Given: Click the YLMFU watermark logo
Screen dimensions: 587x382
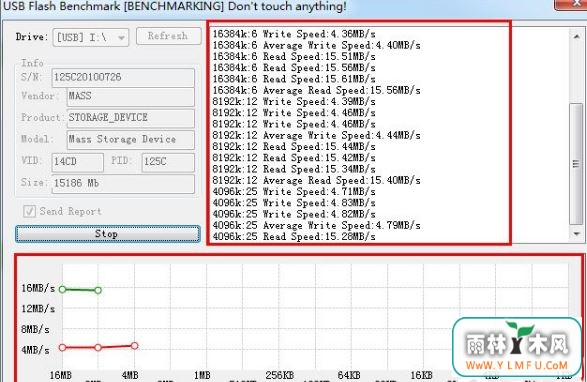Looking at the screenshot, I should pos(517,347).
